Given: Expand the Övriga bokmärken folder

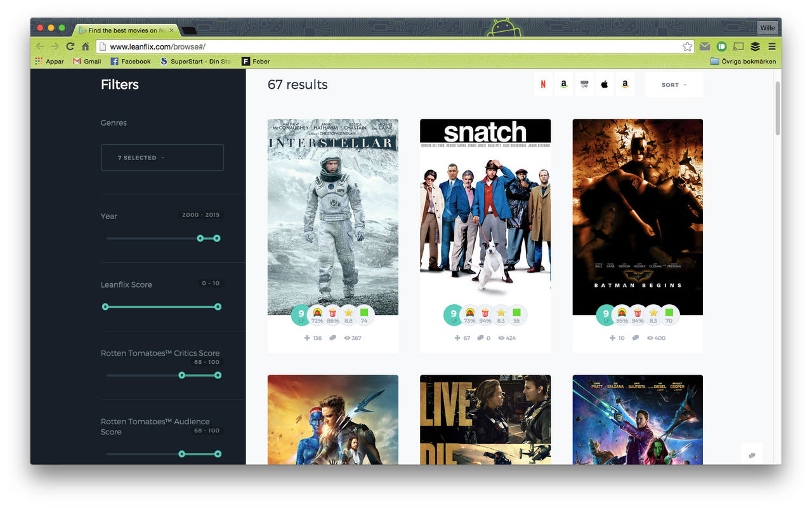Looking at the screenshot, I should click(743, 62).
